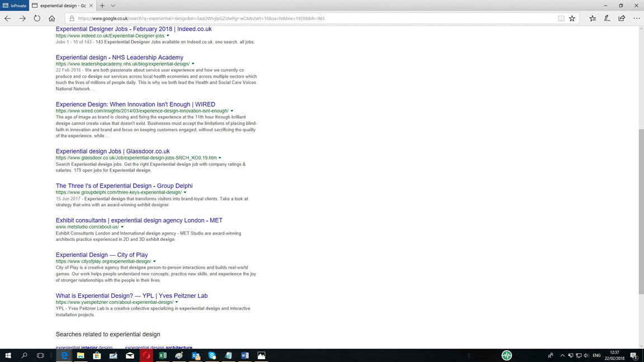Screen dimensions: 644x362
Task: Open the Reading view book icon
Action: (x=561, y=18)
